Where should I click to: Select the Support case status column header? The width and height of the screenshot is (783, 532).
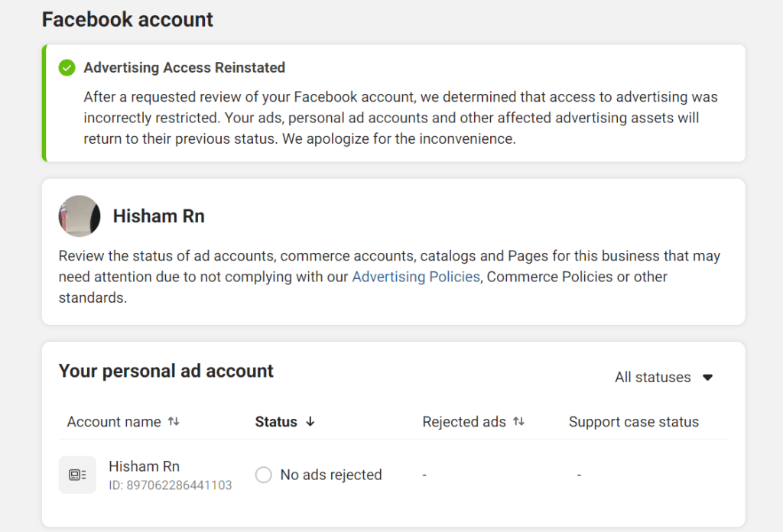pyautogui.click(x=633, y=421)
